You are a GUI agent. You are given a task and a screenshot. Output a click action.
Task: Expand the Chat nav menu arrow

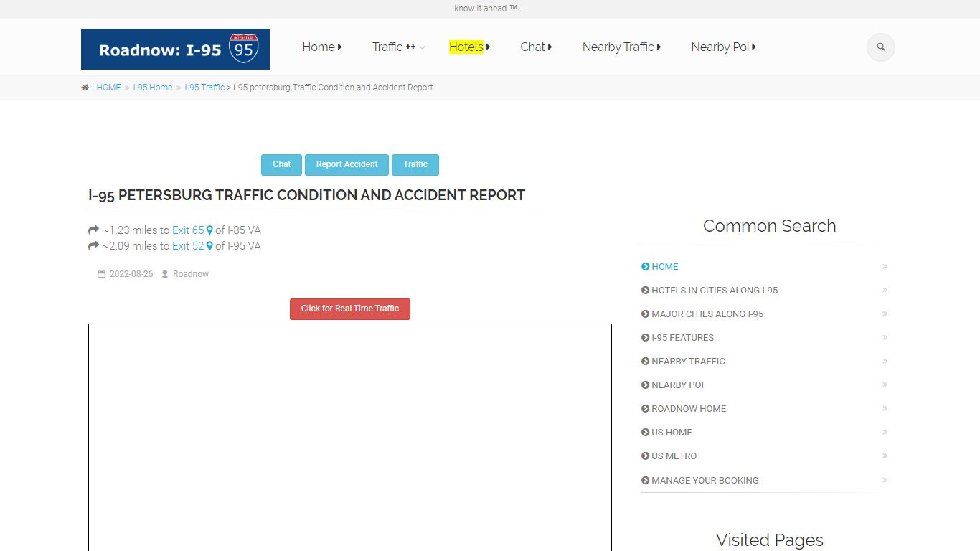[550, 47]
